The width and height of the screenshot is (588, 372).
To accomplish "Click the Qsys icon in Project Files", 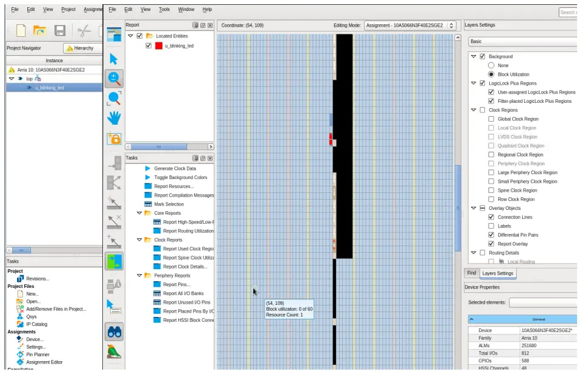I will click(x=20, y=316).
